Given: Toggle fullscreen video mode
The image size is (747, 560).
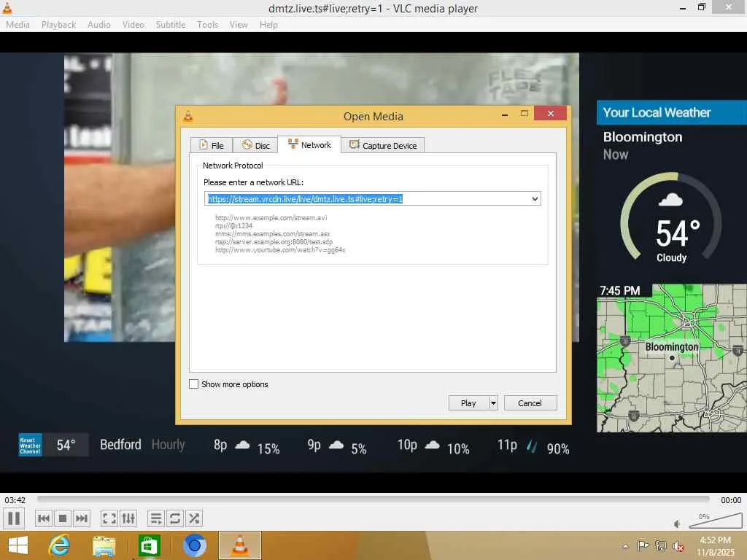Looking at the screenshot, I should pos(109,518).
